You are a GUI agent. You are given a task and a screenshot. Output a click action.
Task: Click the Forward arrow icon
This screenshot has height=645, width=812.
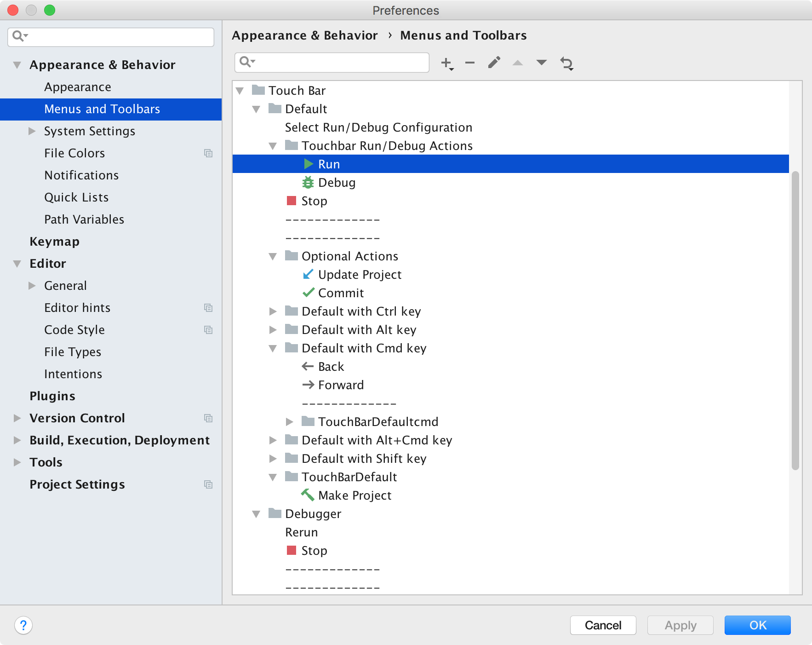[x=308, y=385]
